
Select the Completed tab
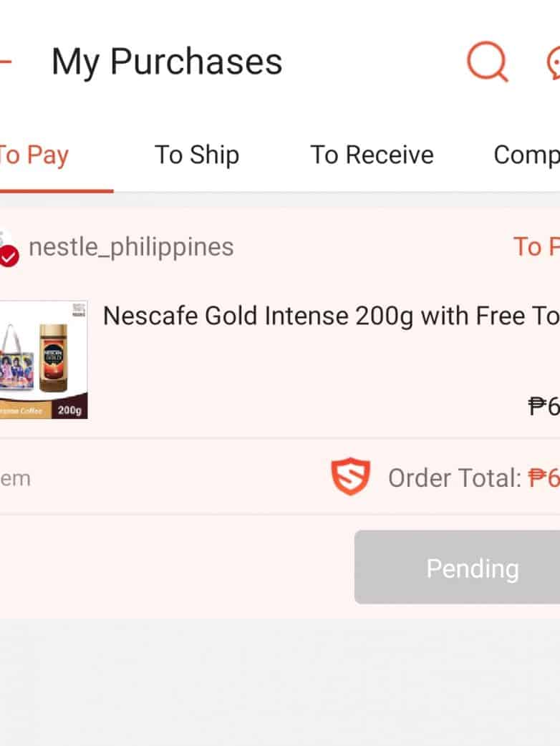[526, 155]
